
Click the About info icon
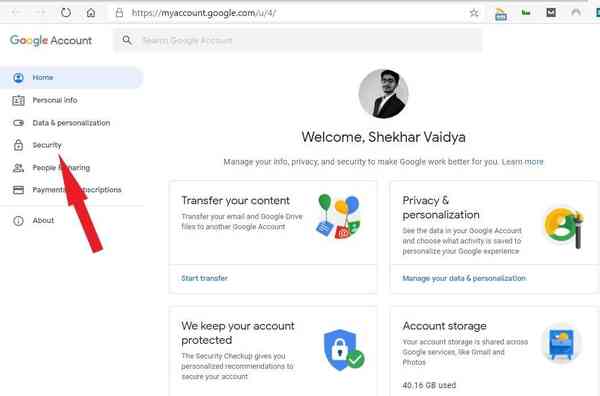pos(18,221)
